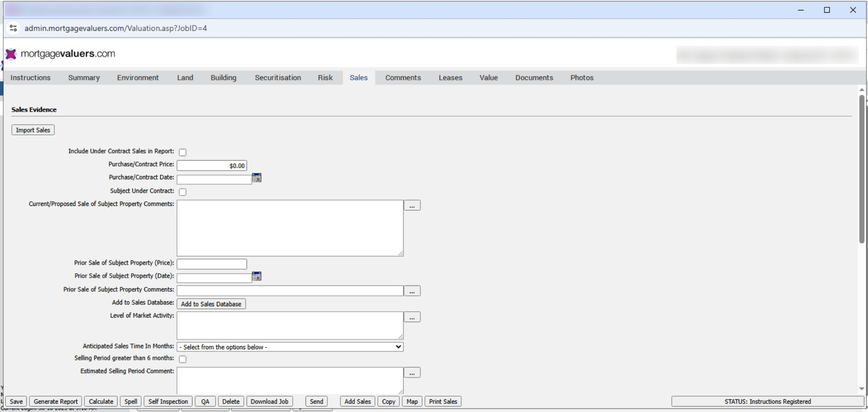Viewport: 868px width, 412px height.
Task: Click the Sales Evidence heading
Action: (x=34, y=110)
